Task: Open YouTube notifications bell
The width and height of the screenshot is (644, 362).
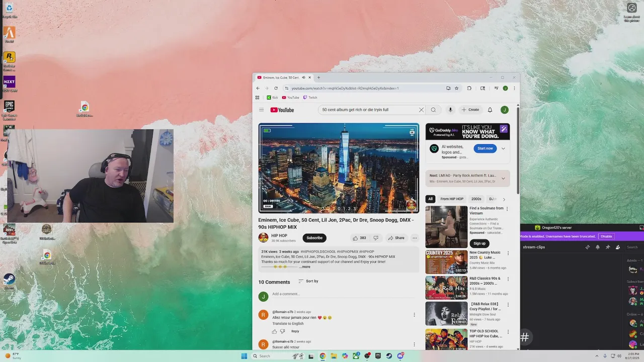Action: coord(490,110)
